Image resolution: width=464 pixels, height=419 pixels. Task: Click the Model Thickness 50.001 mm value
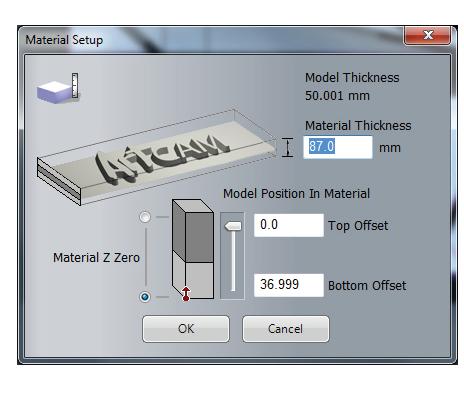click(337, 96)
